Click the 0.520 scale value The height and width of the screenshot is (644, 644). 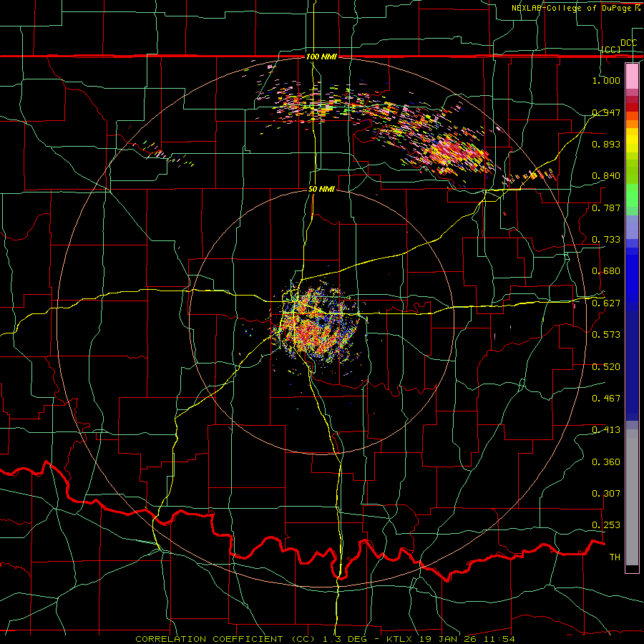click(x=606, y=367)
